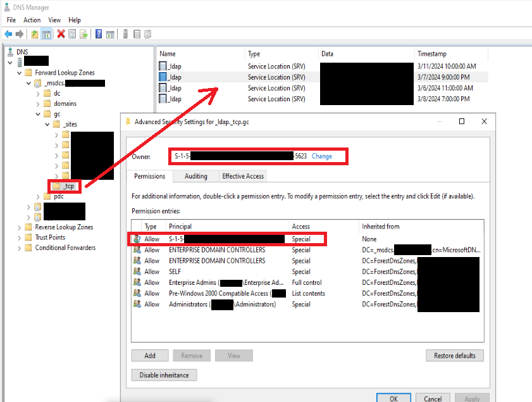Image resolution: width=532 pixels, height=402 pixels.
Task: Select the gc folder in the tree
Action: [x=57, y=114]
